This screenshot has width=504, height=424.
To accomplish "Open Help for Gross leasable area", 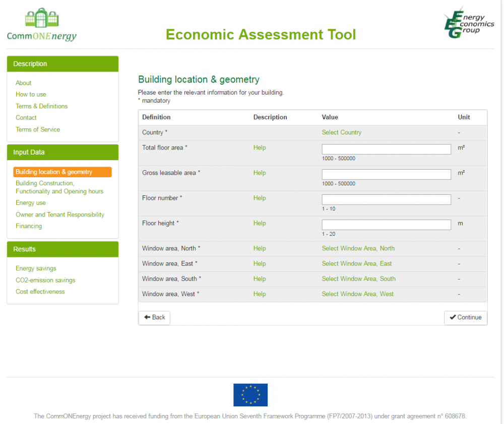I will (x=260, y=173).
